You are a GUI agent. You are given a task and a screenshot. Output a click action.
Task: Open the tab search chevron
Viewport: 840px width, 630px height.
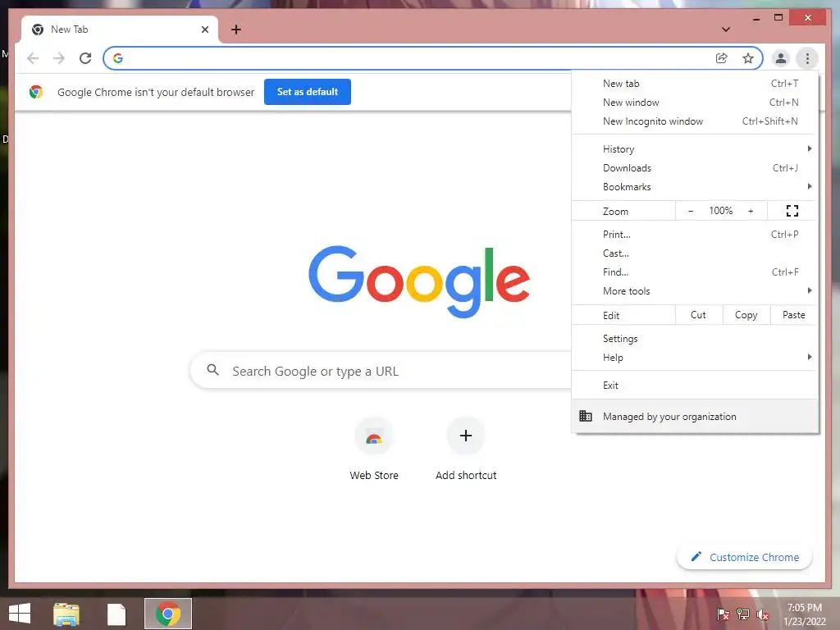click(x=726, y=30)
